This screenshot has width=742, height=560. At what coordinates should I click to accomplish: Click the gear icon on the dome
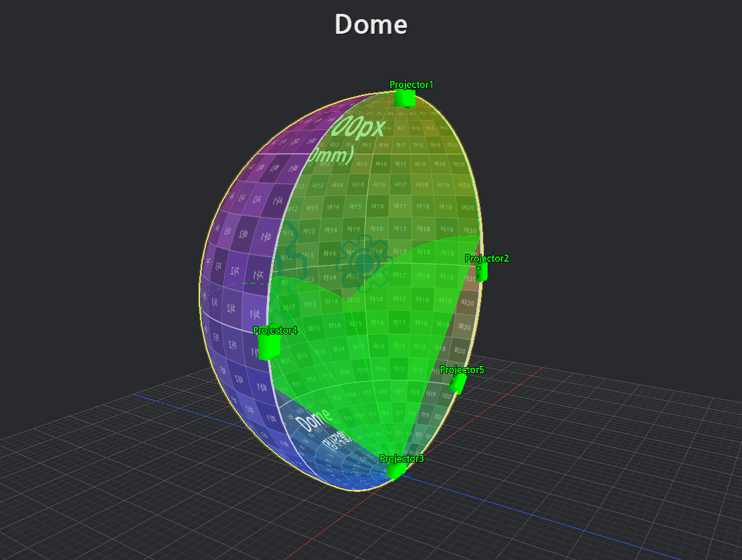click(x=364, y=263)
